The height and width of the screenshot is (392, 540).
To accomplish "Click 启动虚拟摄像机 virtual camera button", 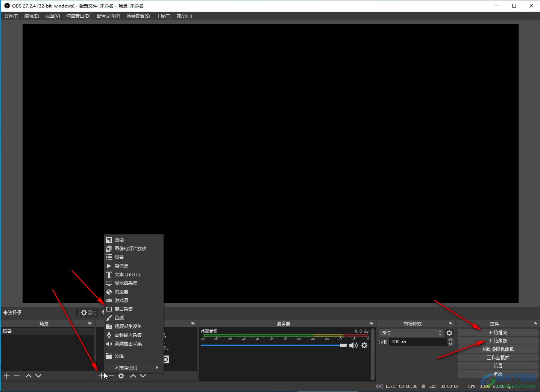I will click(498, 349).
